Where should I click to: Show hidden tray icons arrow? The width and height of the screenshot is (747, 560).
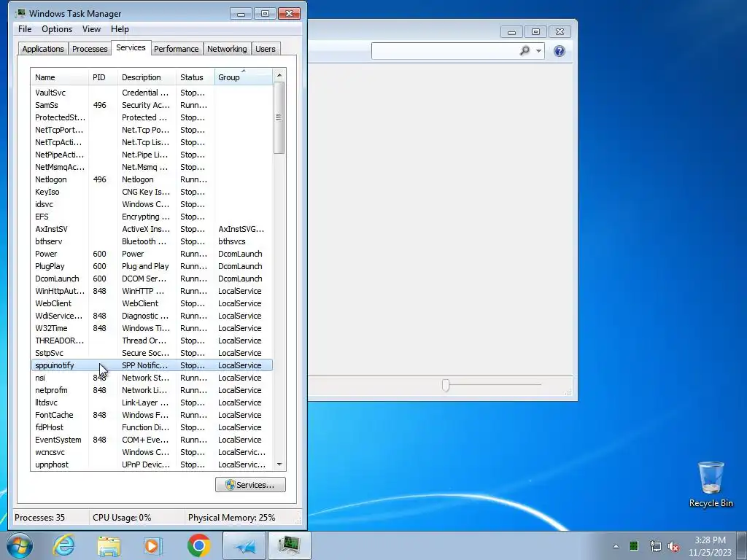click(616, 546)
